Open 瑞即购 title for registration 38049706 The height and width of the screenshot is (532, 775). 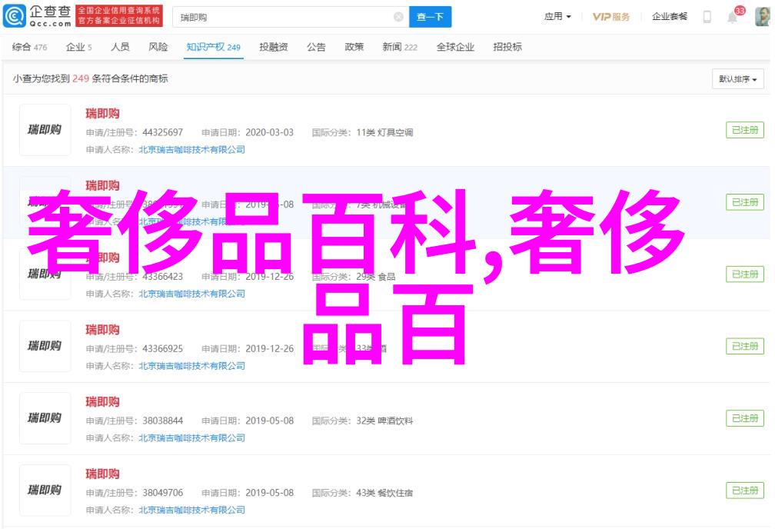[x=103, y=474]
